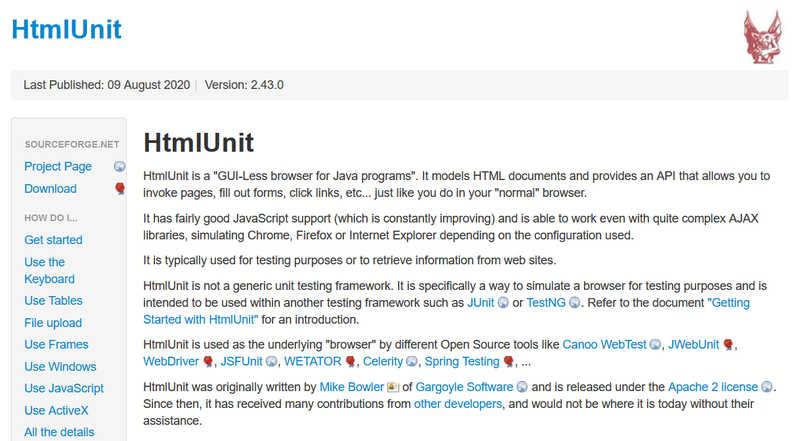Follow the Spring Testing link
This screenshot has height=441, width=800.
coord(462,361)
